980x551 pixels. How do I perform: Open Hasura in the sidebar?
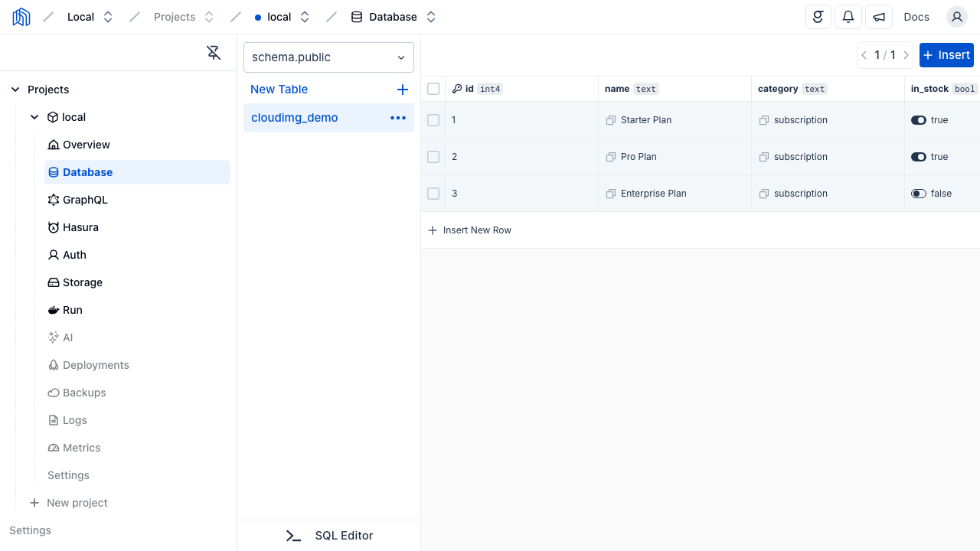138,227
